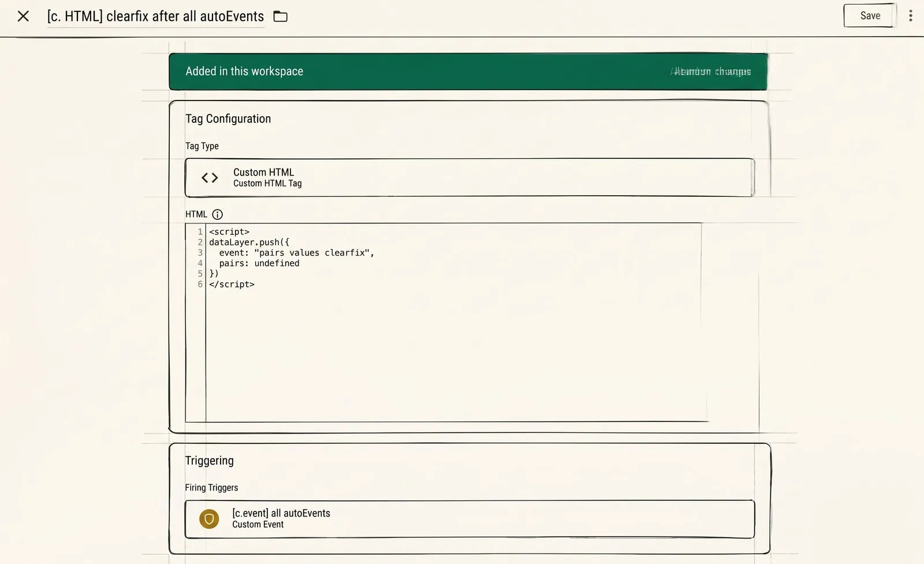Click the 'Custom Event' trigger type text
924x564 pixels.
(x=258, y=525)
